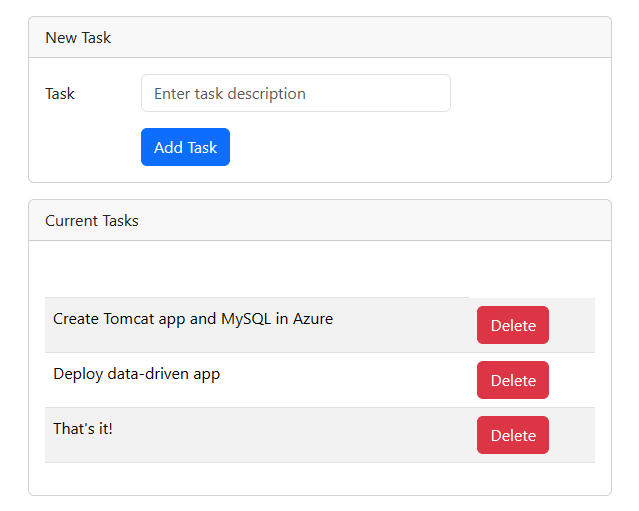Click the word Current in panel title

coord(71,220)
